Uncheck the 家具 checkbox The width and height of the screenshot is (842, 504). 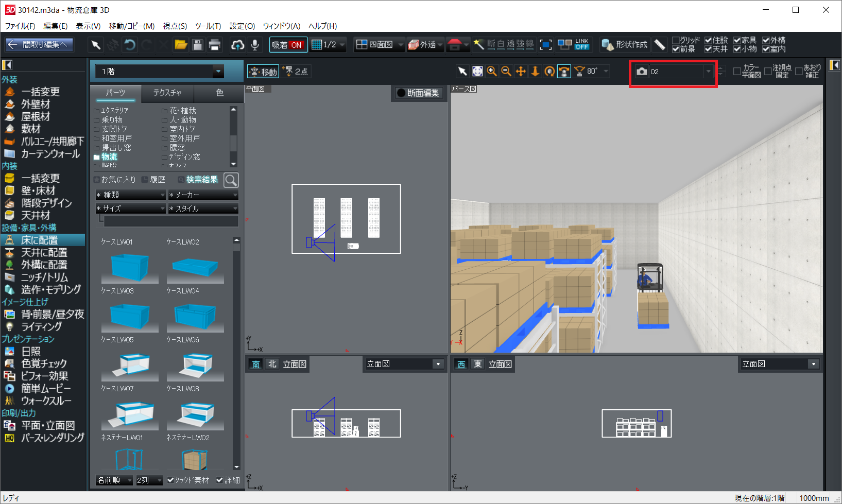coord(737,40)
